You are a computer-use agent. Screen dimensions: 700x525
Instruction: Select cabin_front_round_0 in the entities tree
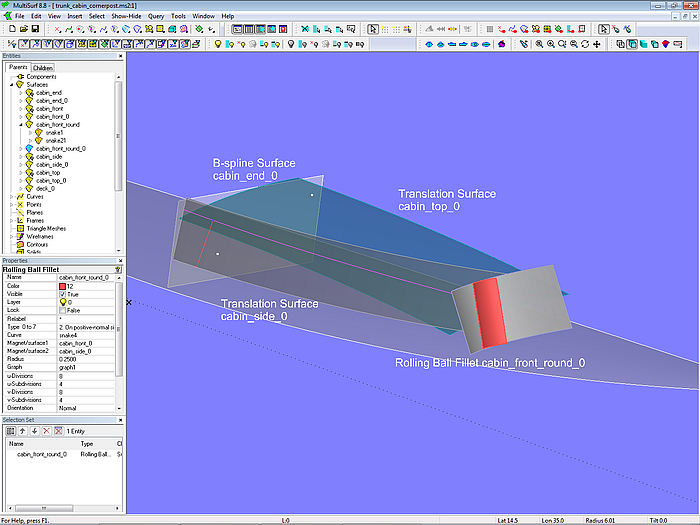[60, 148]
